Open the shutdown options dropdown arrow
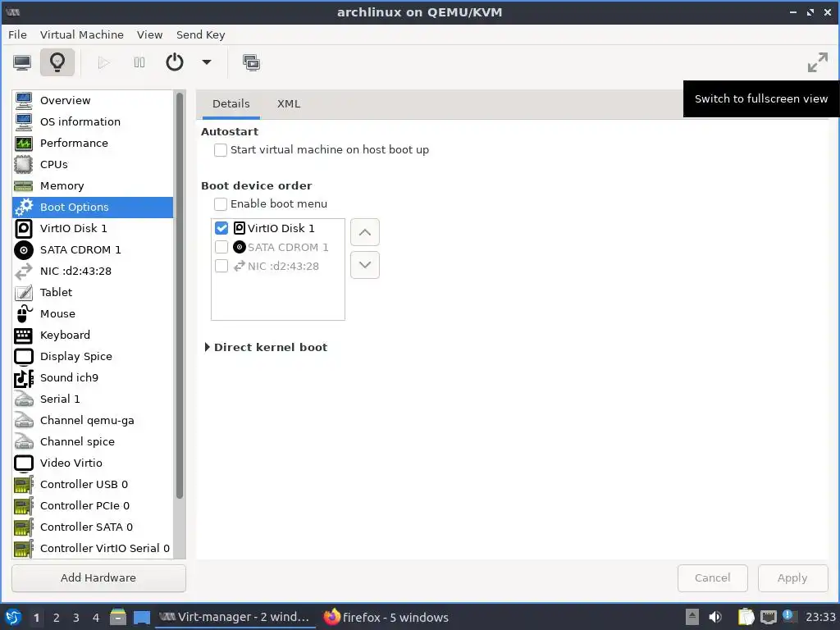The image size is (840, 630). [x=206, y=62]
